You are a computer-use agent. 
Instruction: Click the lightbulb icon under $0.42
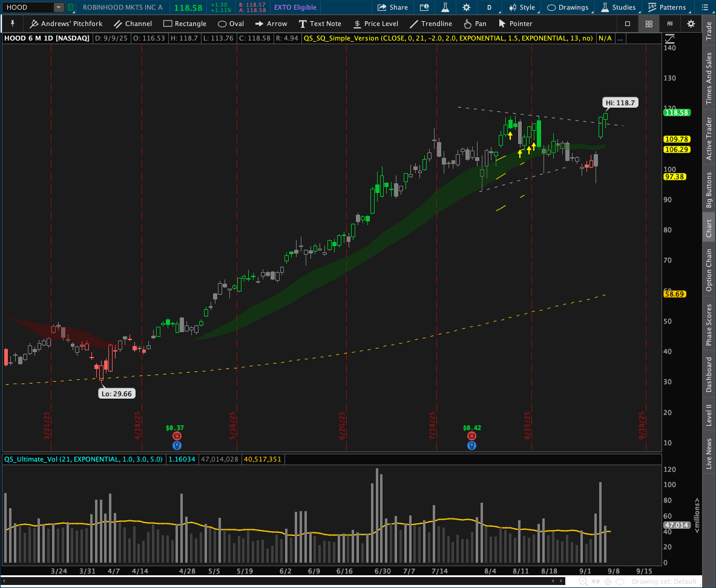pyautogui.click(x=471, y=446)
